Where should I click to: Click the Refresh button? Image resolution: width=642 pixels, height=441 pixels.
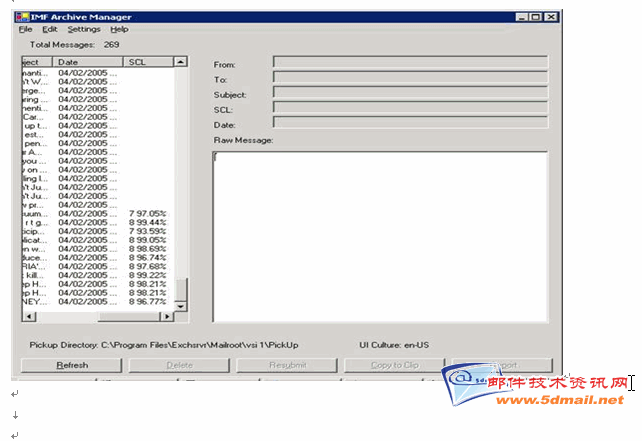click(71, 365)
